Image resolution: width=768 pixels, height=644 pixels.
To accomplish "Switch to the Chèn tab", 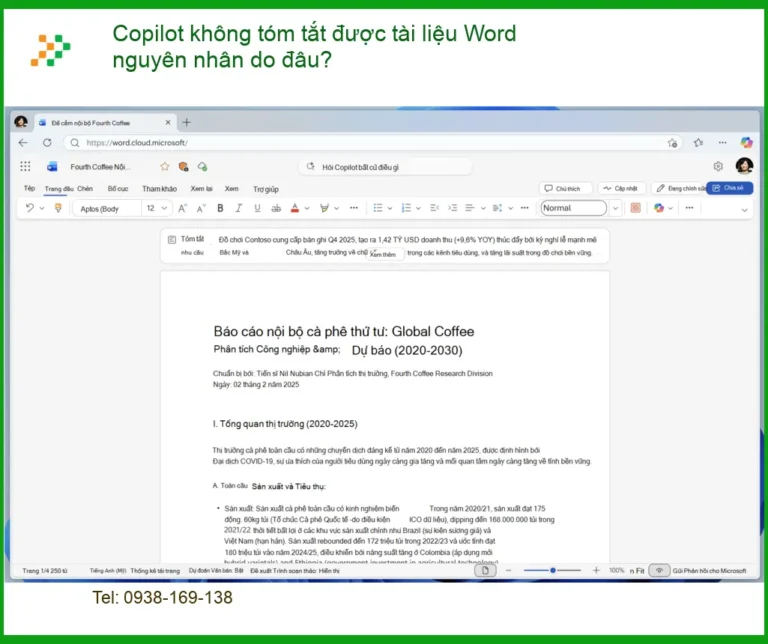I will 85,189.
